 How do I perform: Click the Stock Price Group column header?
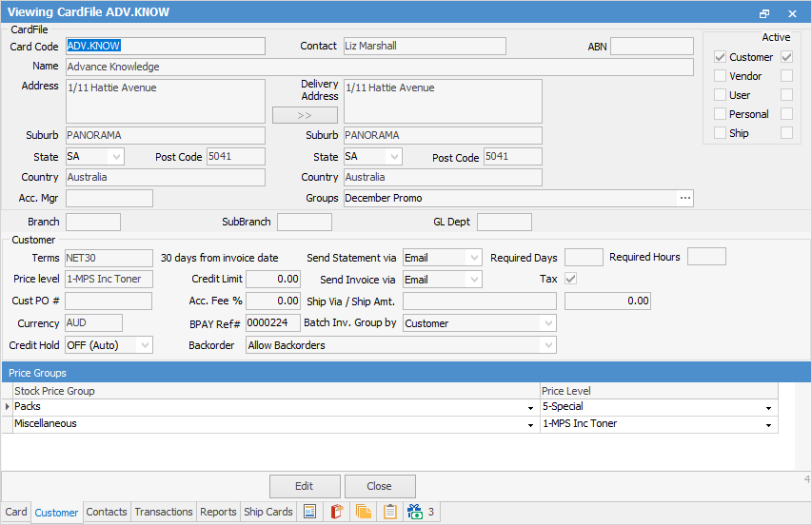point(276,391)
